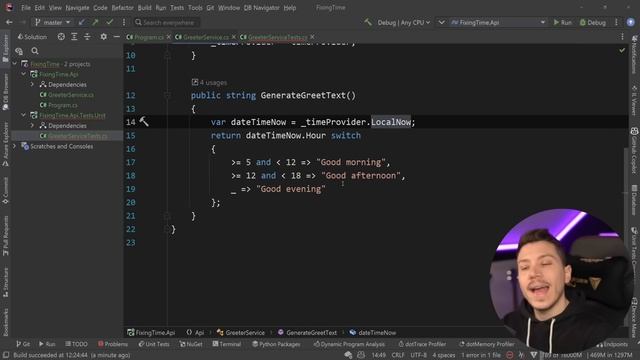Collapse the FixingTime solution node
Viewport: 640px width, 360px height.
pos(15,64)
